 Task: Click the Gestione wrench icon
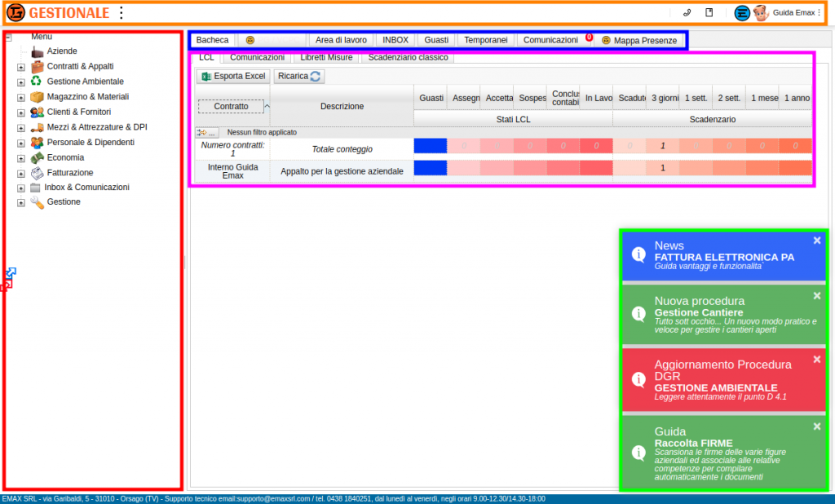tap(37, 202)
